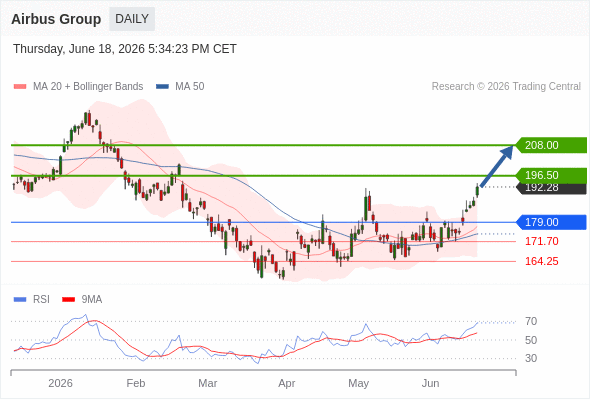Click 'Research © 2026 Trading Central' credit text
The height and width of the screenshot is (400, 590).
pos(506,87)
